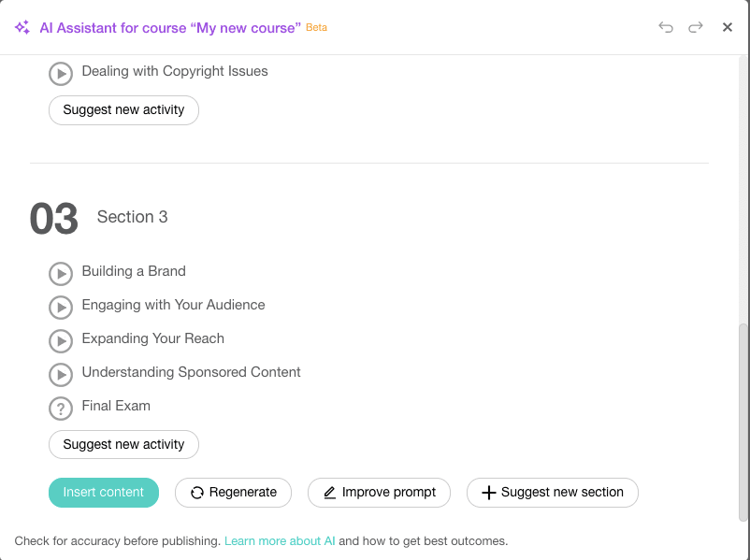Suggest new activity after Copyright Issues lesson
Image resolution: width=750 pixels, height=560 pixels.
pyautogui.click(x=123, y=109)
